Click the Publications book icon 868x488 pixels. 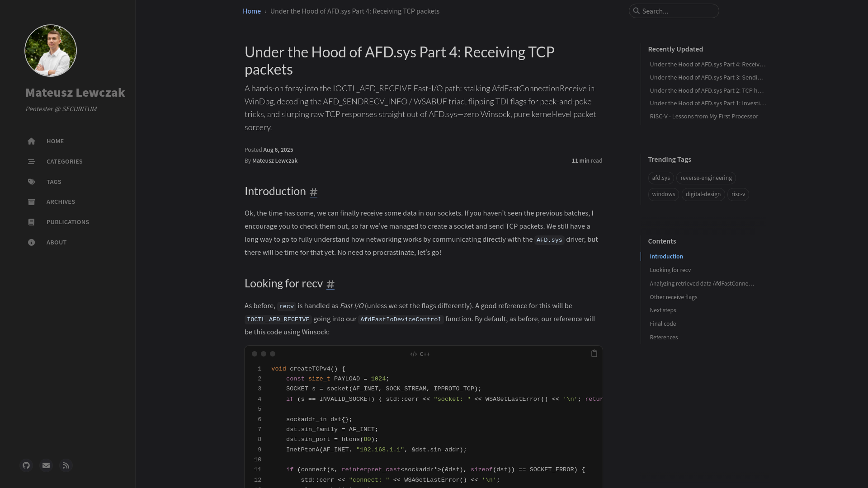coord(31,222)
